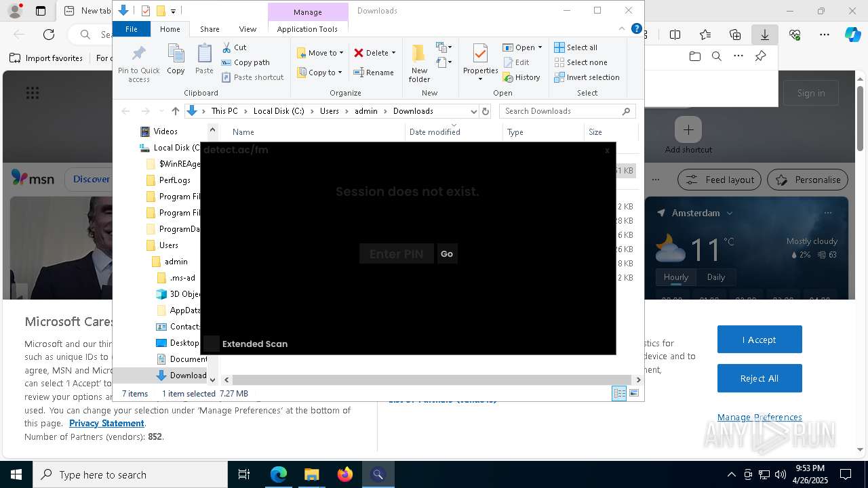The image size is (868, 488).
Task: Choose Copy path in Clipboard group
Action: (x=245, y=62)
